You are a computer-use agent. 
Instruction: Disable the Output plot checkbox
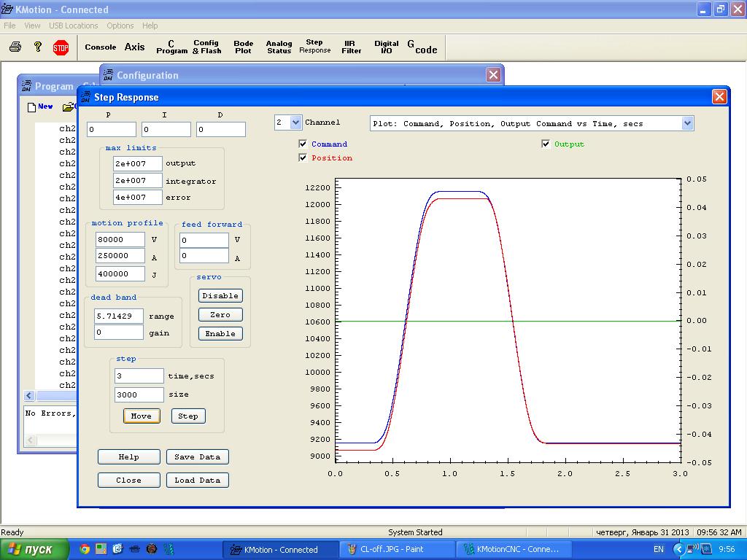pyautogui.click(x=546, y=144)
